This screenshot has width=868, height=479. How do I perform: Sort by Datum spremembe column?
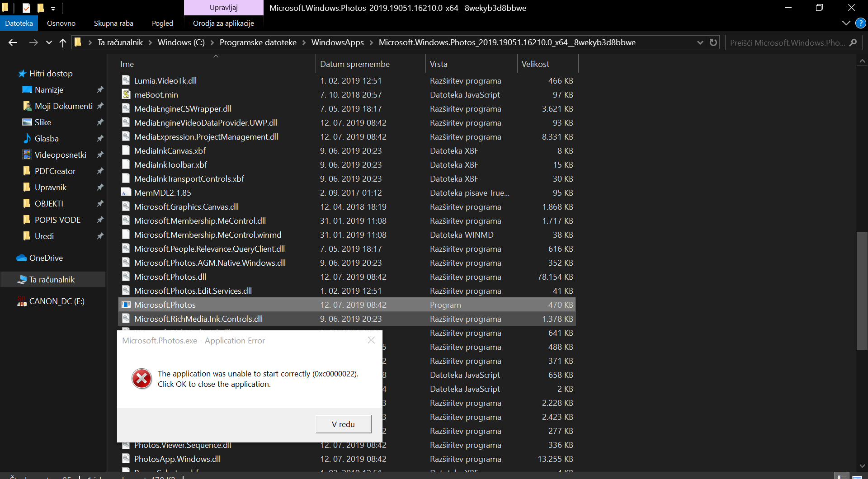click(x=370, y=64)
